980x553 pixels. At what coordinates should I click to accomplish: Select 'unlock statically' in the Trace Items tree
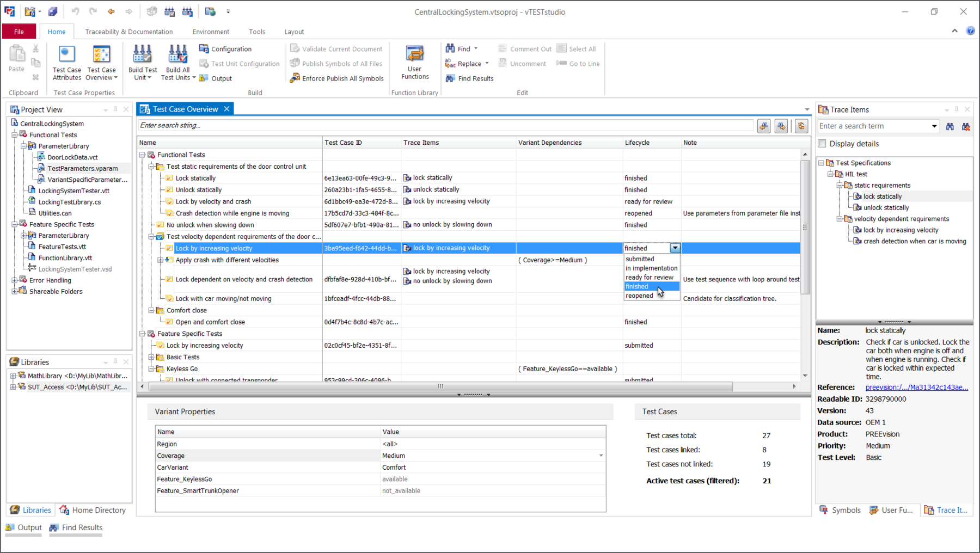886,207
